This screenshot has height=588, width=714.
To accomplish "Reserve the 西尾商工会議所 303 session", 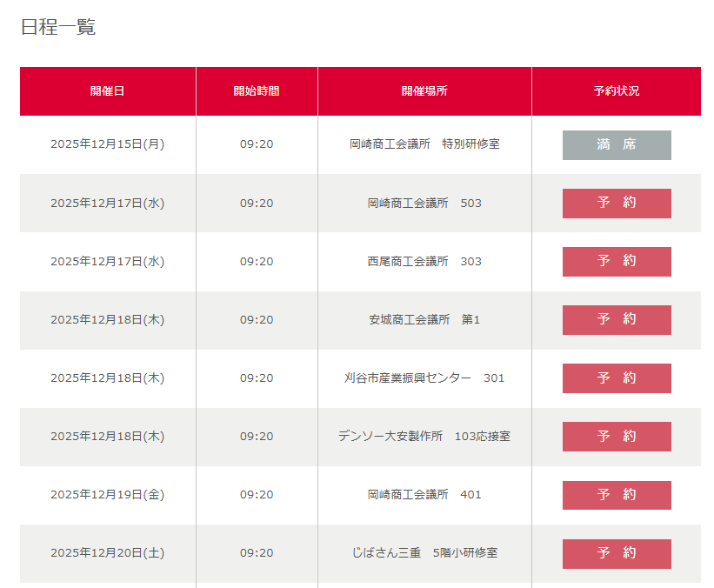I will [616, 261].
